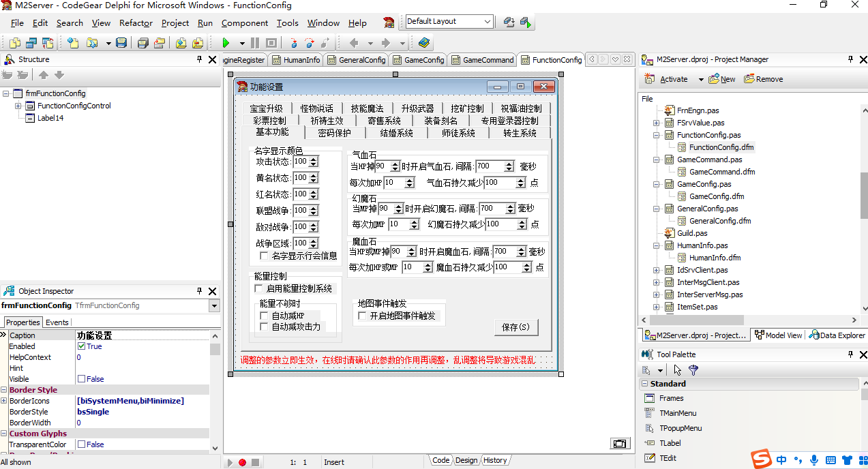The width and height of the screenshot is (868, 469).
Task: Click the Remove project folder icon
Action: 749,79
